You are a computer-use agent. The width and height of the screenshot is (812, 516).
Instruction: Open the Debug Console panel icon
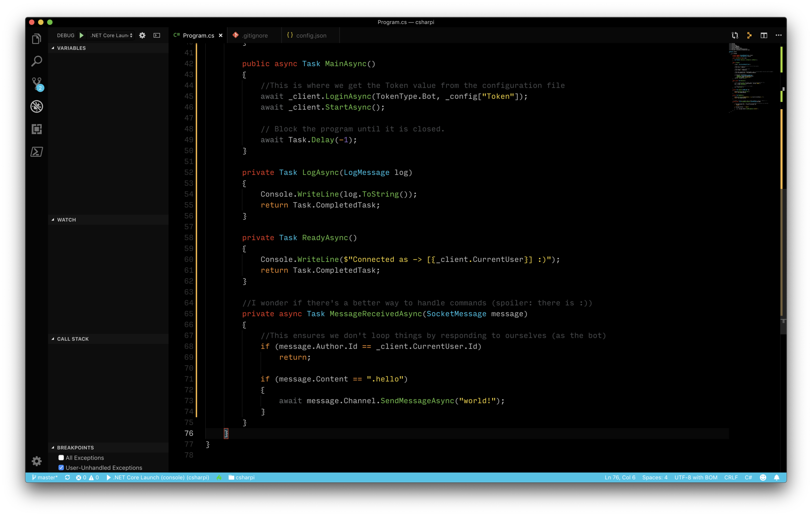point(157,35)
